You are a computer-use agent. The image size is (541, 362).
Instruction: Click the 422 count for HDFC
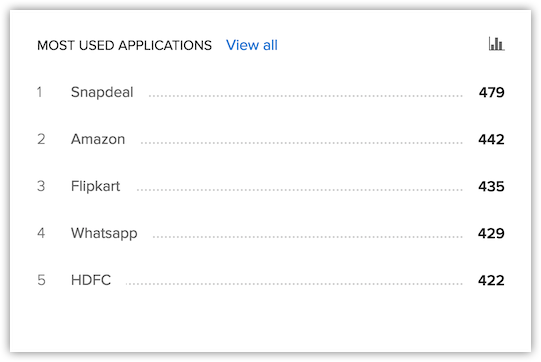point(491,280)
